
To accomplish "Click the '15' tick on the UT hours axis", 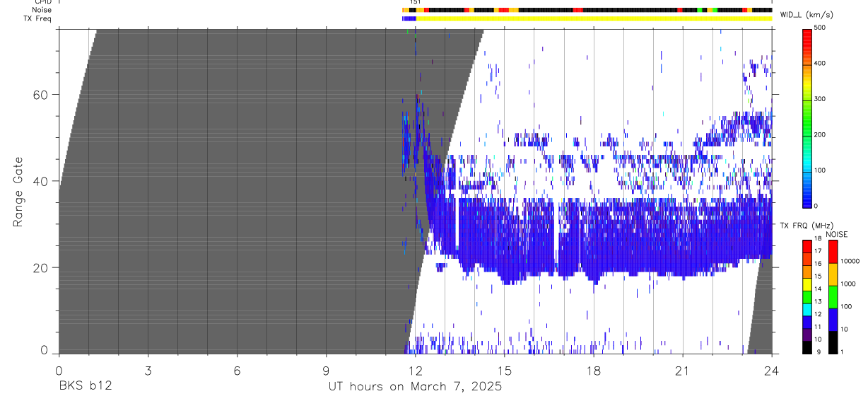I will [505, 370].
